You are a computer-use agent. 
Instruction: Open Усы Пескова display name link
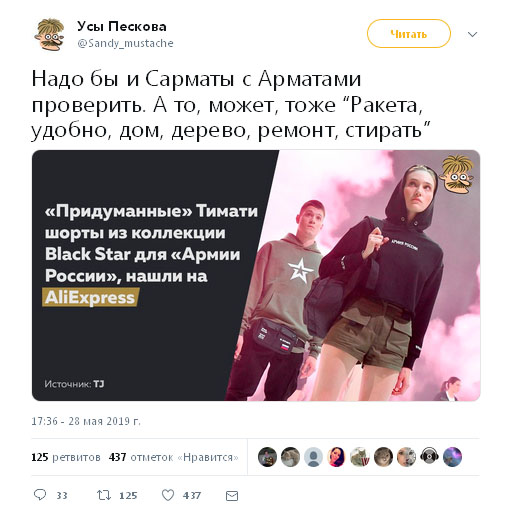(x=122, y=26)
